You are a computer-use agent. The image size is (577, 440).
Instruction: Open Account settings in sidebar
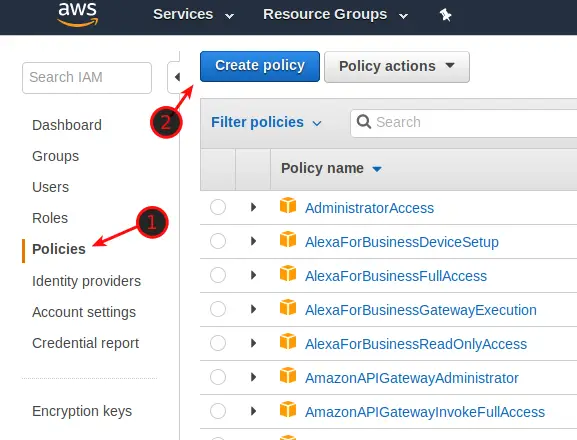pos(84,312)
